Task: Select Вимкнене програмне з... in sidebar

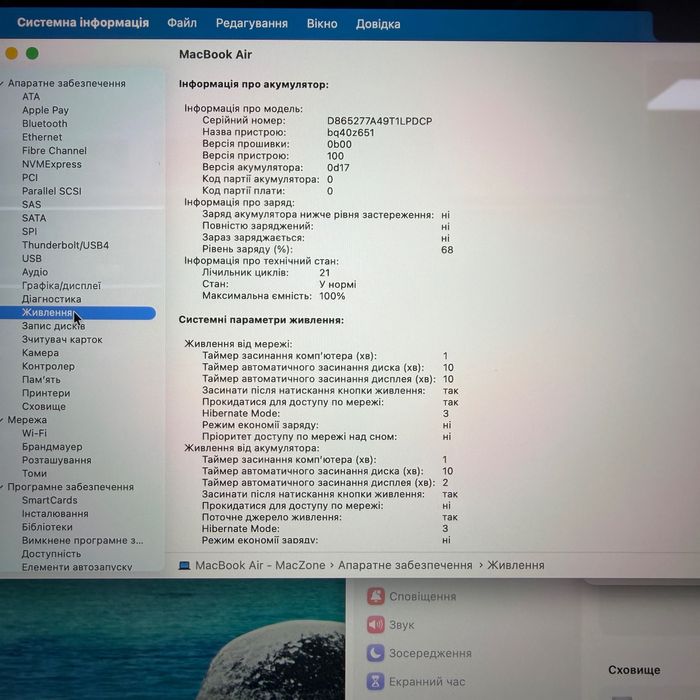Action: (x=83, y=541)
